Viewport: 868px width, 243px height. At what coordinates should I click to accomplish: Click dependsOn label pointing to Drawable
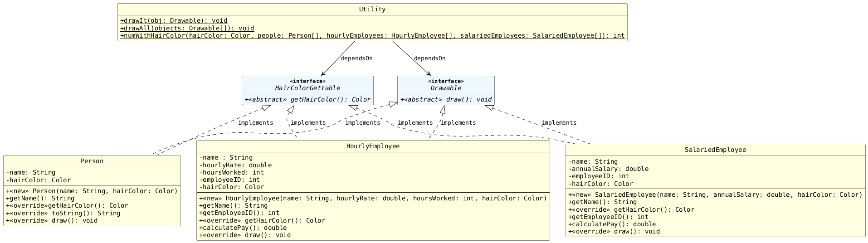tap(429, 58)
